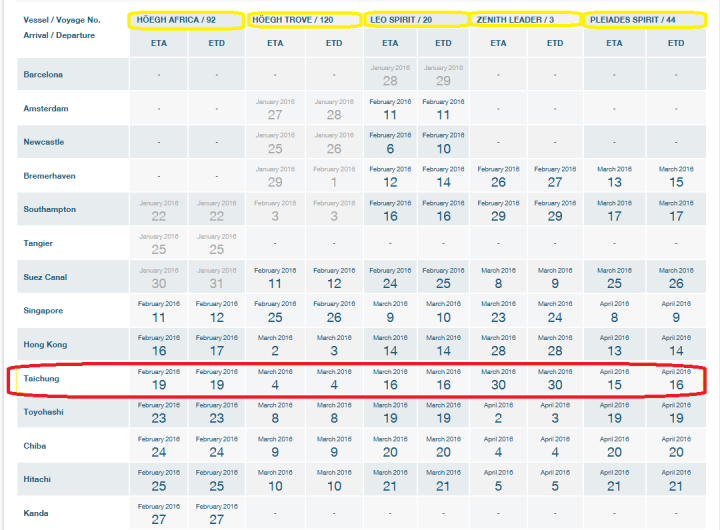Screen dimensions: 720x530
Task: Click the ETD column header under LEO SPIRIT
Action: pos(443,43)
